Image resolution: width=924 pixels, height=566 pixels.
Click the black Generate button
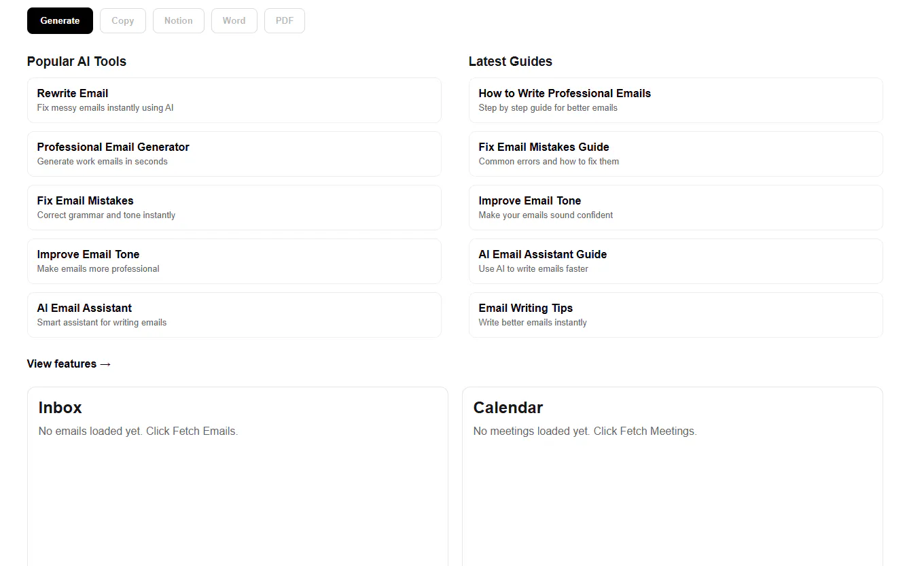point(60,20)
